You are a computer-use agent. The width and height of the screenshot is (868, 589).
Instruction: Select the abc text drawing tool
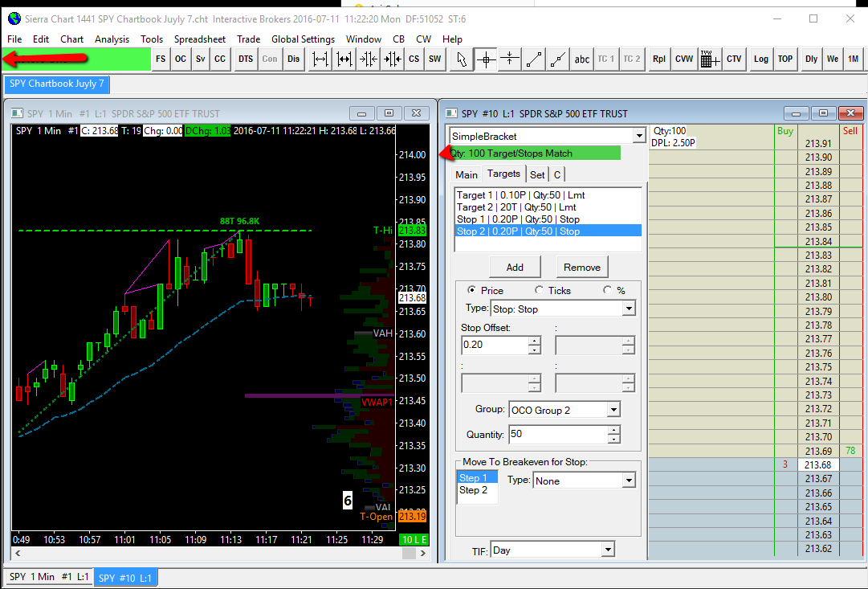click(582, 59)
